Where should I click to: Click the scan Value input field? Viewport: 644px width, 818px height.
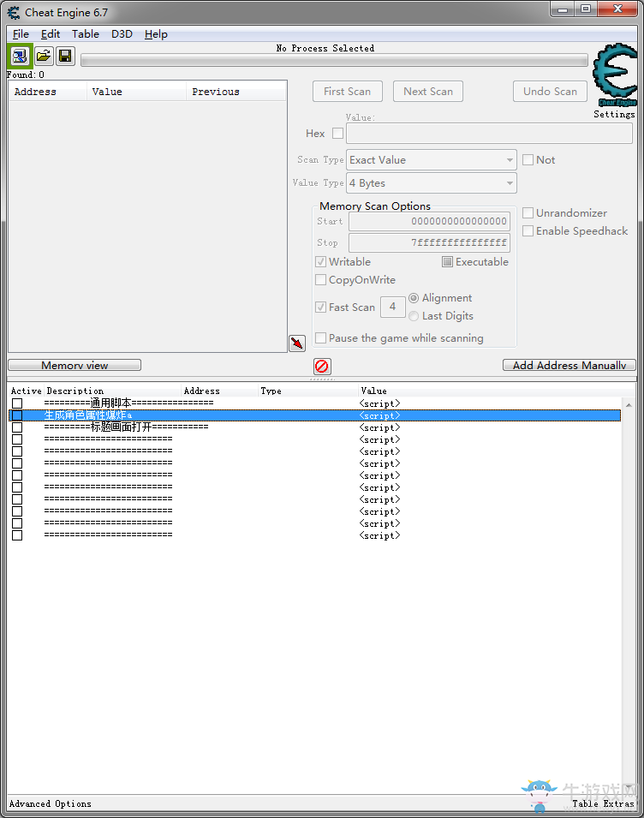coord(489,133)
